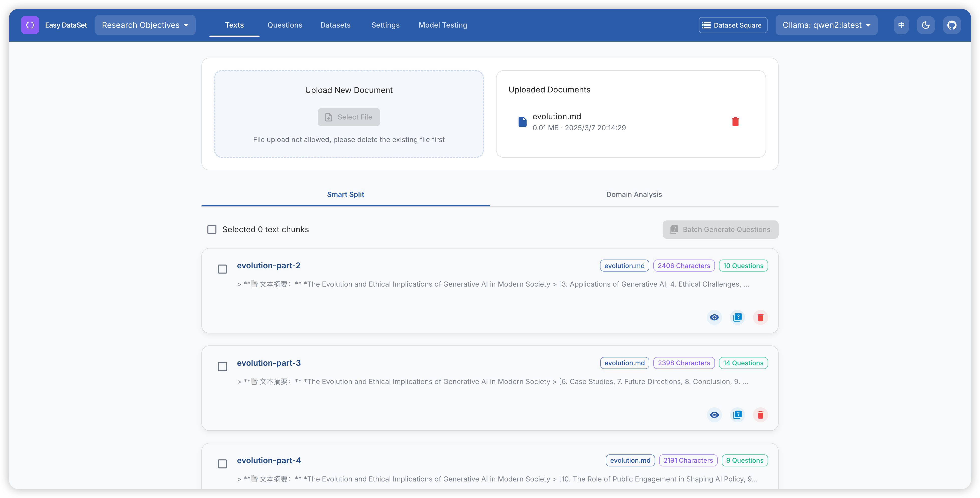Switch to the Domain Analysis tab
This screenshot has height=498, width=980.
point(634,194)
